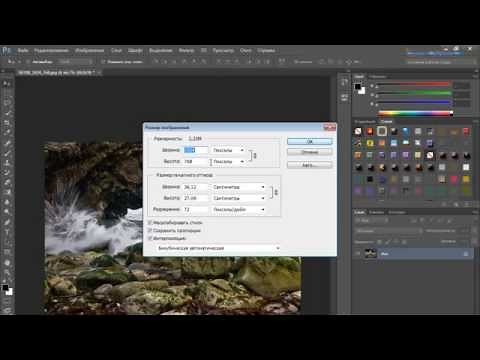Select the Hand tool
The height and width of the screenshot is (360, 480).
click(7, 263)
